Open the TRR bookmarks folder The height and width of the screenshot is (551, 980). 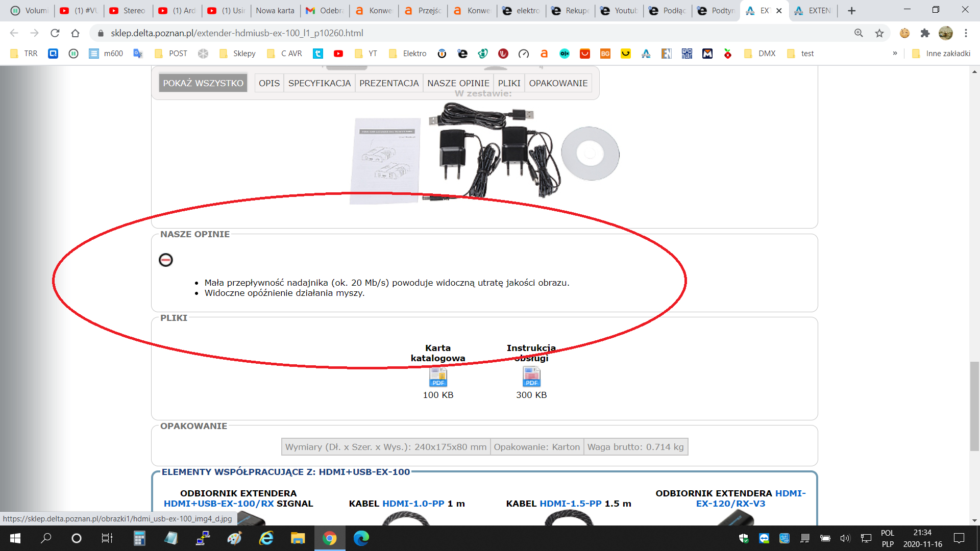(24, 54)
